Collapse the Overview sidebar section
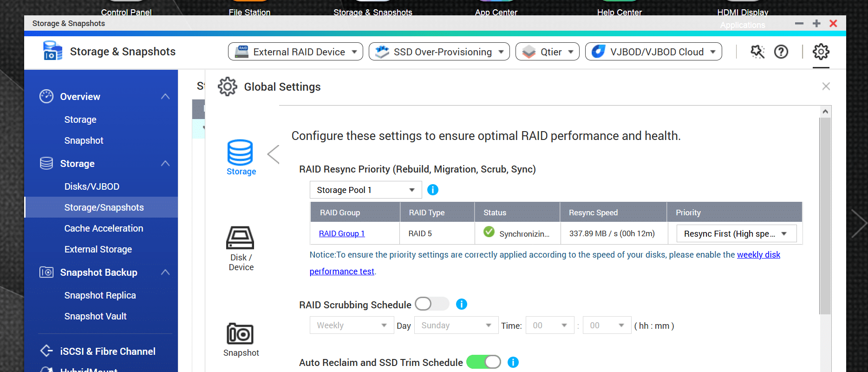The height and width of the screenshot is (372, 868). point(165,97)
